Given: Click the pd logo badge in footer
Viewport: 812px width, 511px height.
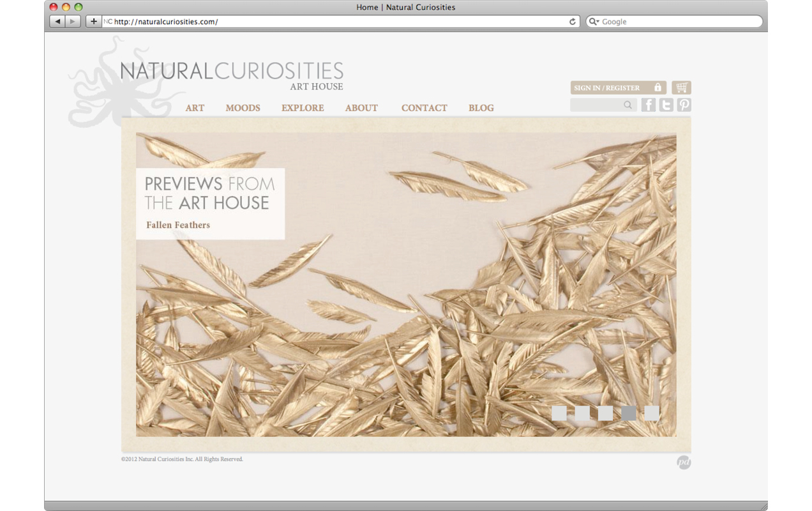Looking at the screenshot, I should 684,462.
